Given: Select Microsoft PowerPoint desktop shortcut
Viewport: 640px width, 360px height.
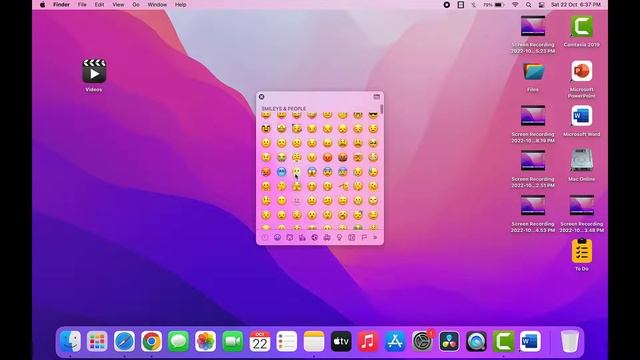Looking at the screenshot, I should 582,71.
